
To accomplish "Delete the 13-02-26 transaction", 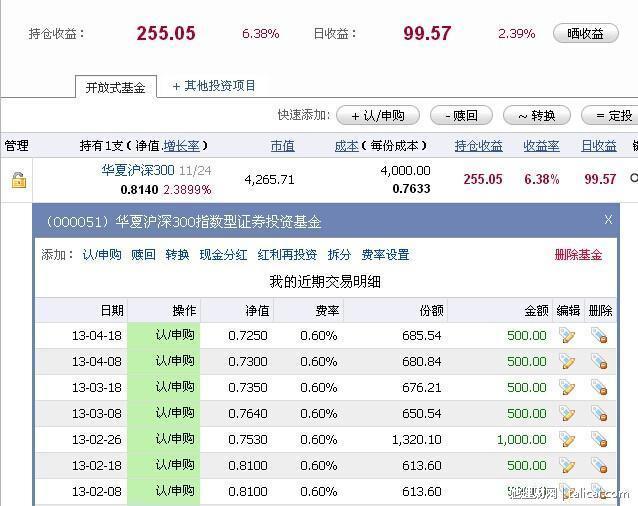I will click(599, 440).
